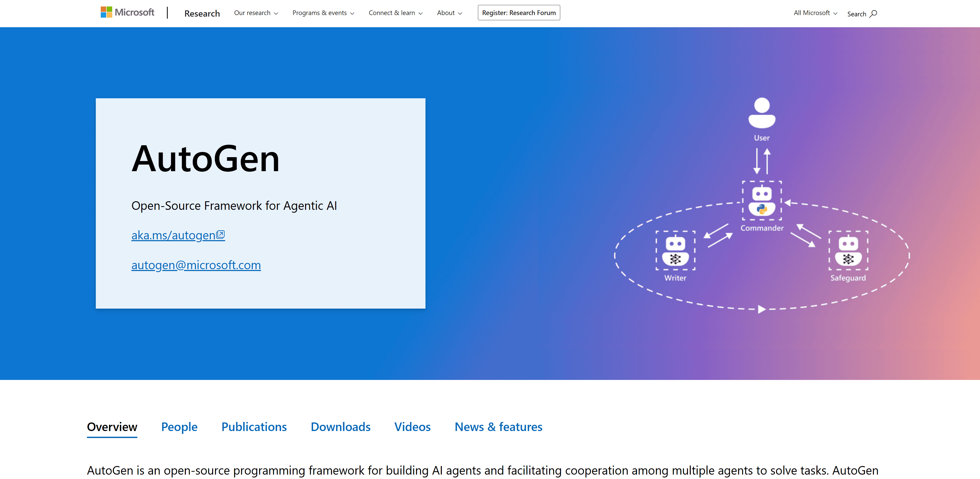
Task: Click the Safeguard robot icon
Action: tap(848, 251)
